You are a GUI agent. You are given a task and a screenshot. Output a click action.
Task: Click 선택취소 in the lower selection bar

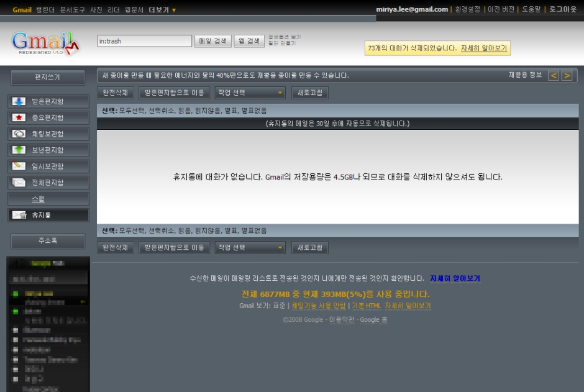(161, 231)
